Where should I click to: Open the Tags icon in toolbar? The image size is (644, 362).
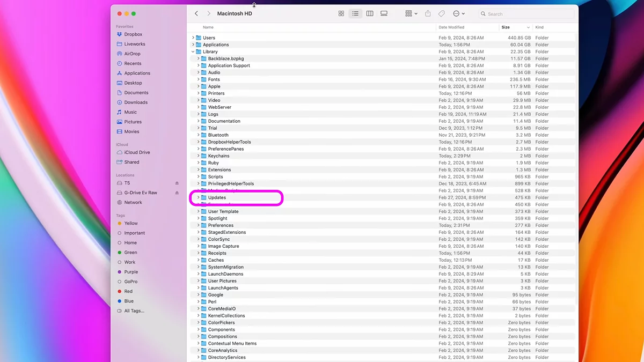coord(441,13)
